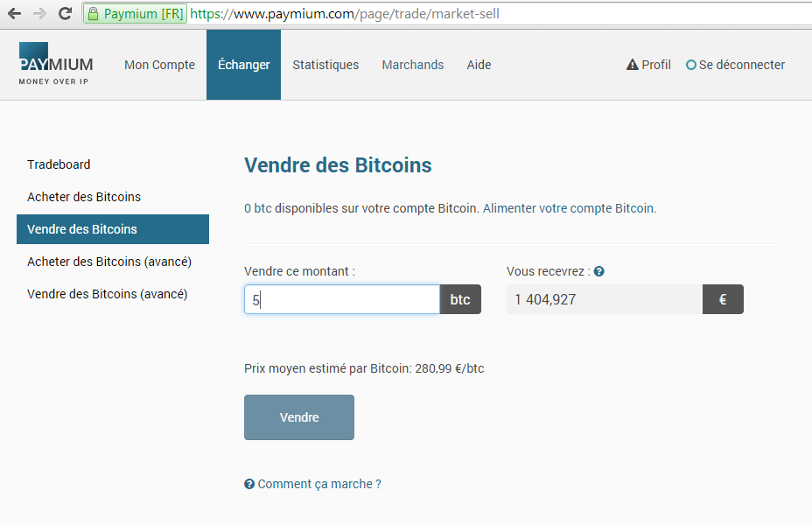Open the Statistiques page
This screenshot has width=812, height=525.
click(x=325, y=65)
